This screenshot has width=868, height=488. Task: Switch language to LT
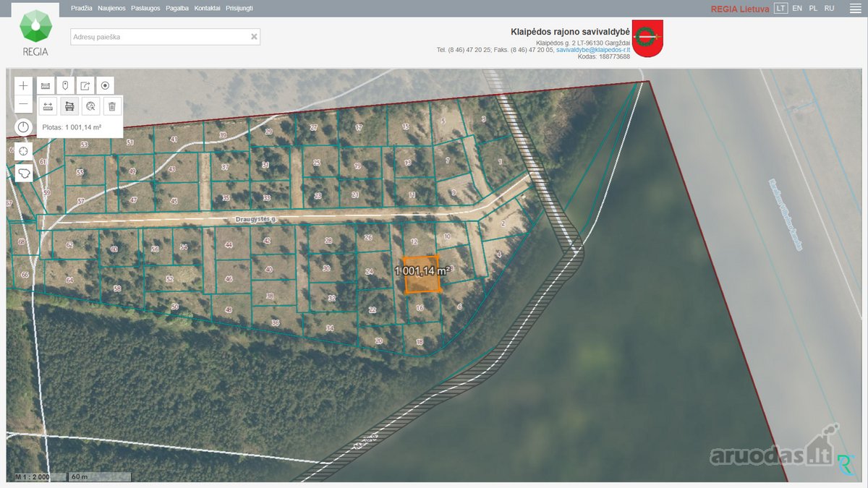(x=780, y=8)
